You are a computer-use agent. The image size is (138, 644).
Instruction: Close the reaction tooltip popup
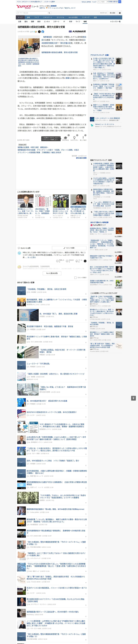pyautogui.click(x=60, y=137)
